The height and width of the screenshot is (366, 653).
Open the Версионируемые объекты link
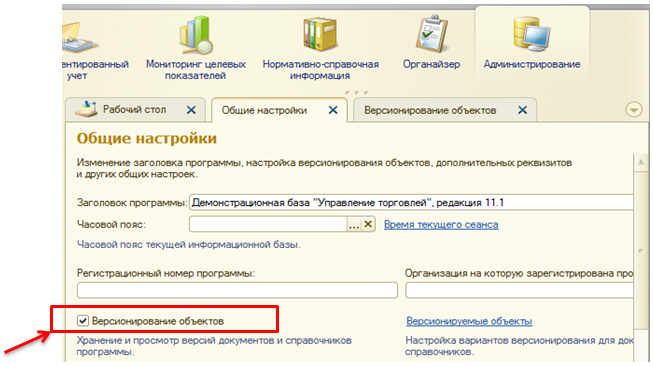tap(469, 321)
